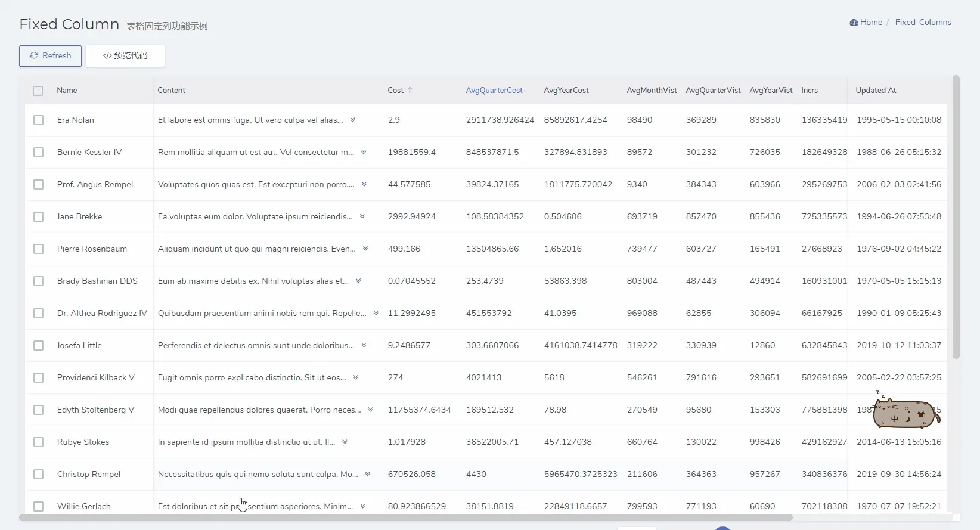Click the Updated At column header
980x530 pixels.
(x=876, y=91)
